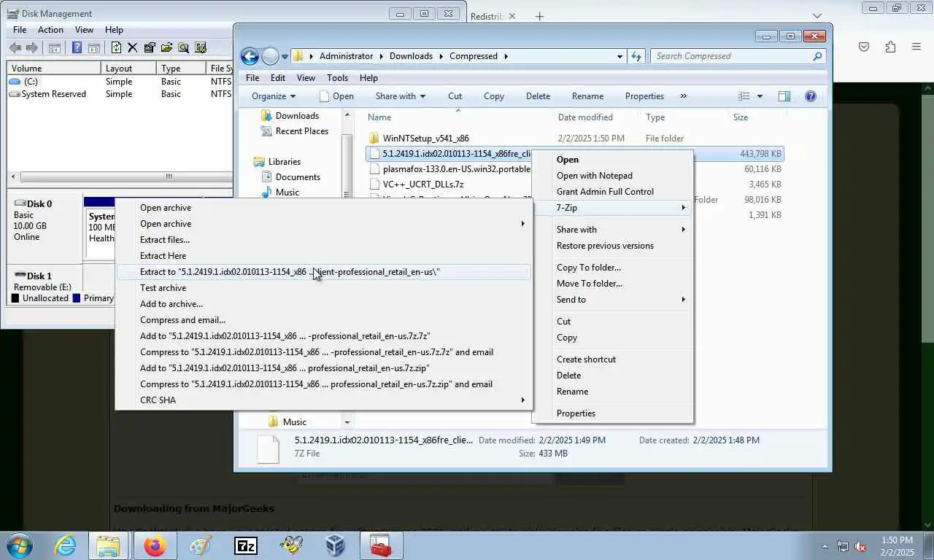Click the black Unallocated legend swatch
The width and height of the screenshot is (934, 560).
coord(15,298)
